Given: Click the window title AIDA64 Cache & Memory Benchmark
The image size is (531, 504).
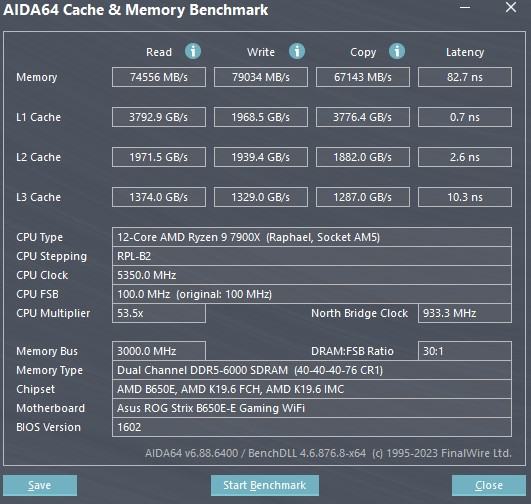Looking at the screenshot, I should coord(135,9).
